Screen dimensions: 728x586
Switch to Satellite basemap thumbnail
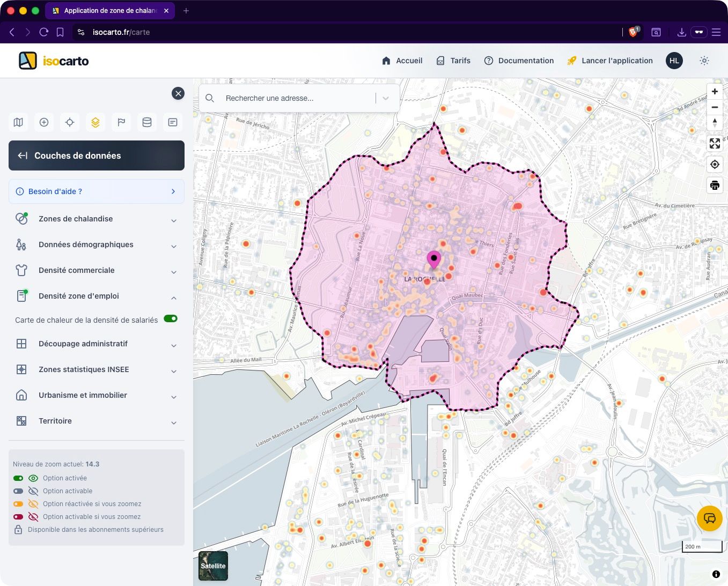(213, 566)
